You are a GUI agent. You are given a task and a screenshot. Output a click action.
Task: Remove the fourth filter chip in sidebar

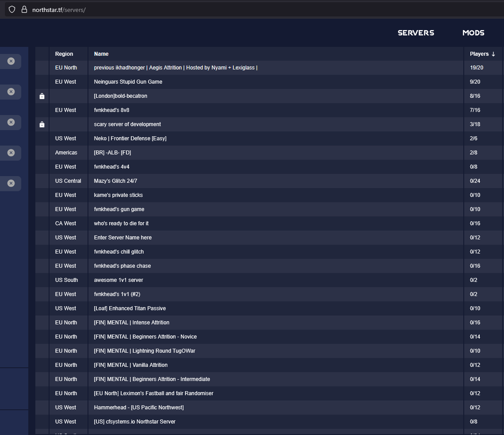pos(11,153)
